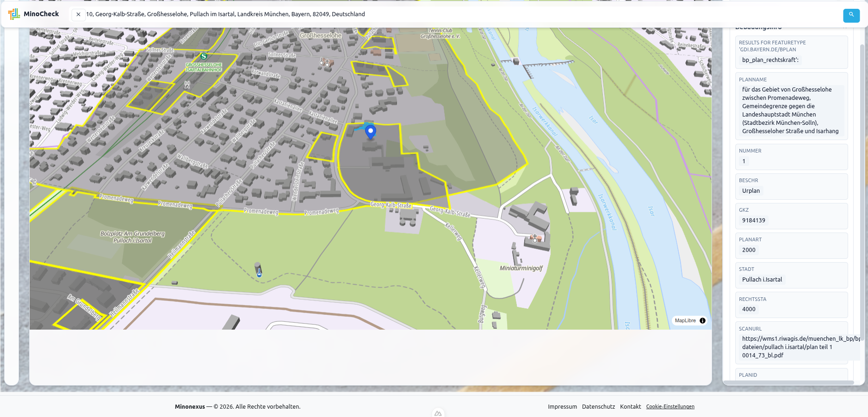Click the S-Bahn symbol at Großhesselohe Isartalbahnhof
Viewport: 868px width, 417px height.
click(203, 56)
